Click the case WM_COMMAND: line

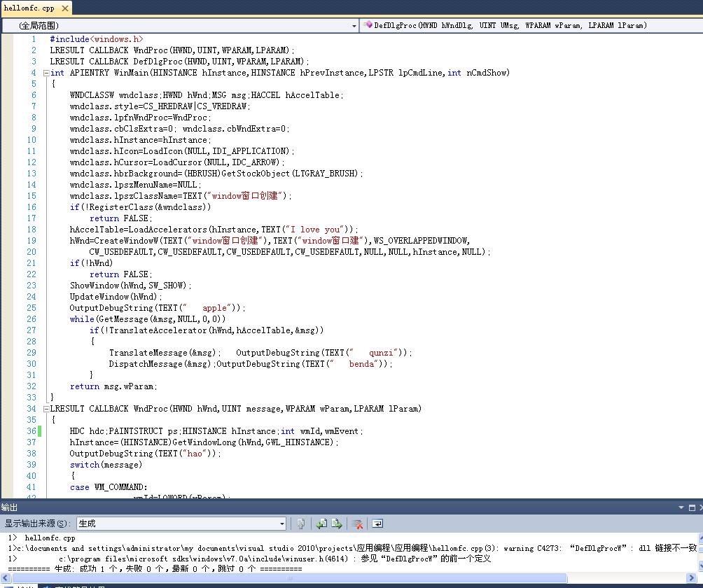point(109,487)
